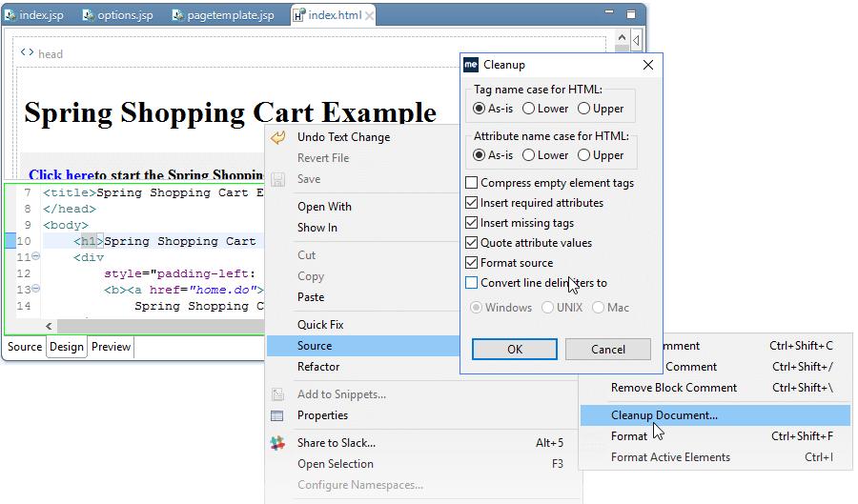Image resolution: width=858 pixels, height=504 pixels.
Task: Choose Share to Slack menu item
Action: coord(337,443)
